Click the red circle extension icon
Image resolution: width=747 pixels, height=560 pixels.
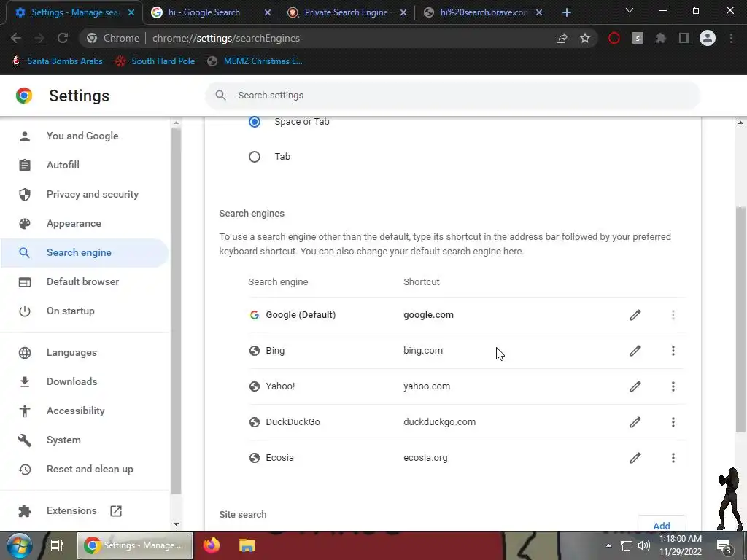point(614,38)
